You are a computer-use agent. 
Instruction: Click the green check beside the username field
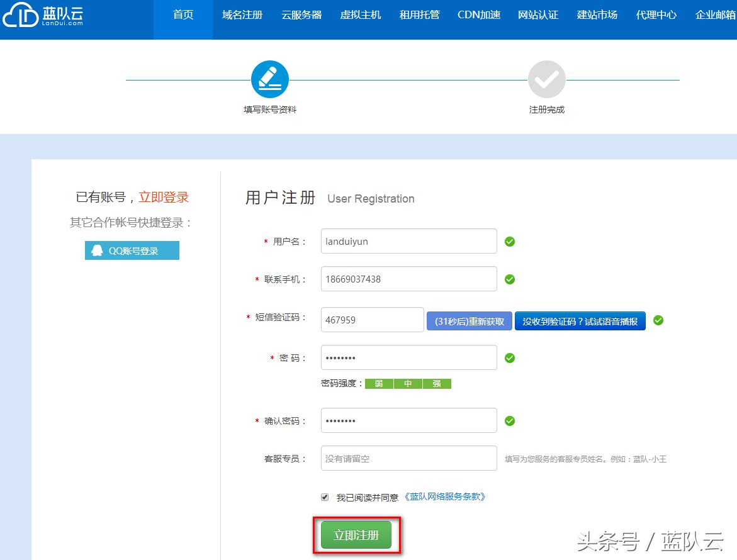[509, 241]
